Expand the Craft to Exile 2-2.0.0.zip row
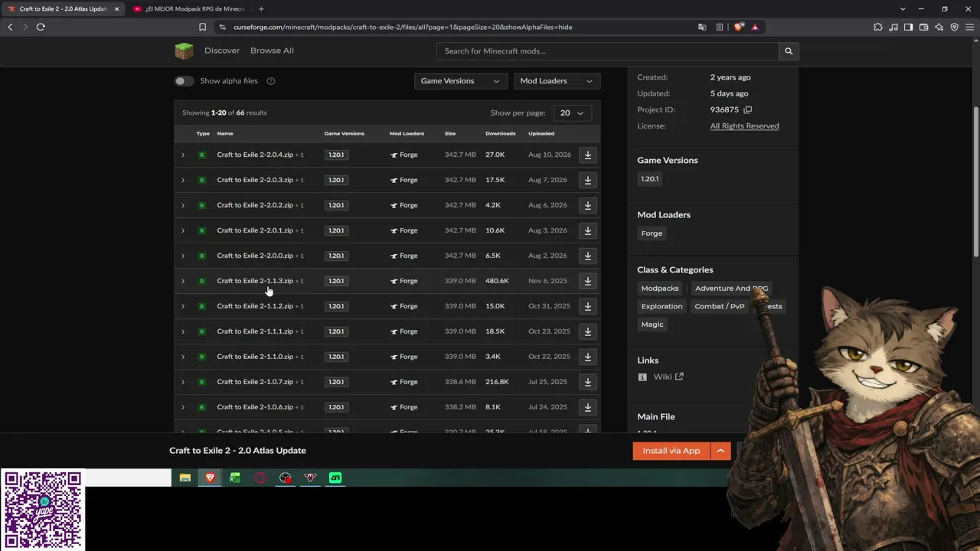The height and width of the screenshot is (551, 980). coord(183,256)
